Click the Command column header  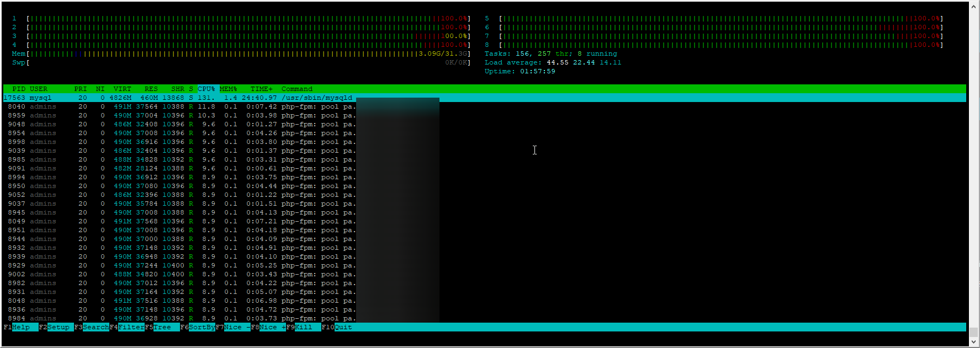297,89
